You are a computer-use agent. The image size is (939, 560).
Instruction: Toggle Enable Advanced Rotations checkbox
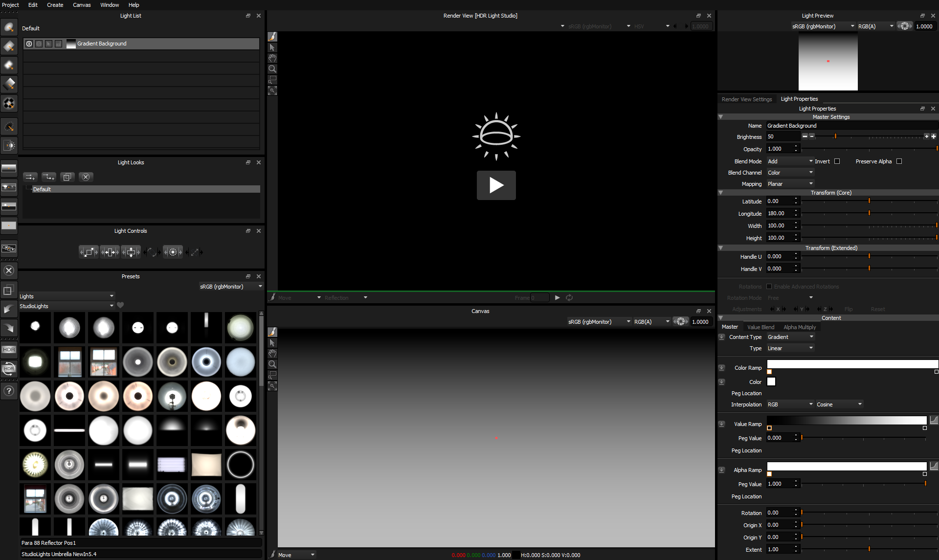tap(769, 286)
